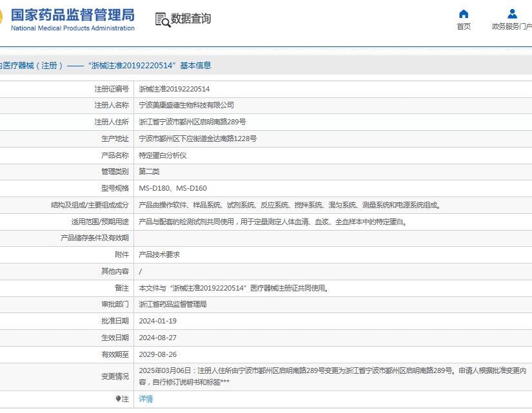This screenshot has width=532, height=413.
Task: Select effective date 2024-08-27
Action: (158, 338)
